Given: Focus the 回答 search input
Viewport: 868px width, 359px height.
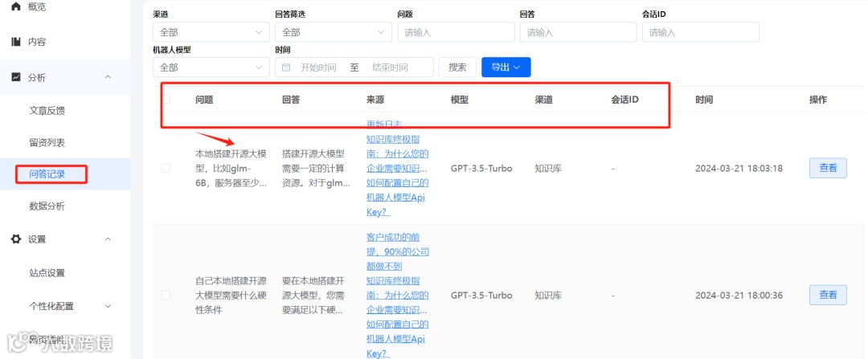Looking at the screenshot, I should click(x=579, y=33).
